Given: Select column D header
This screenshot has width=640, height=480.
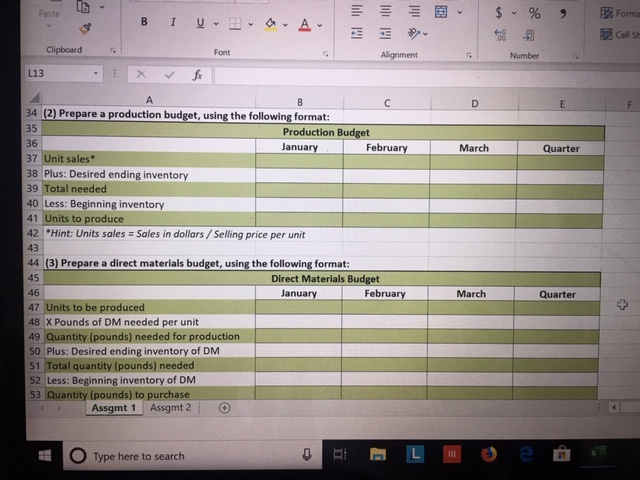Looking at the screenshot, I should 474,104.
